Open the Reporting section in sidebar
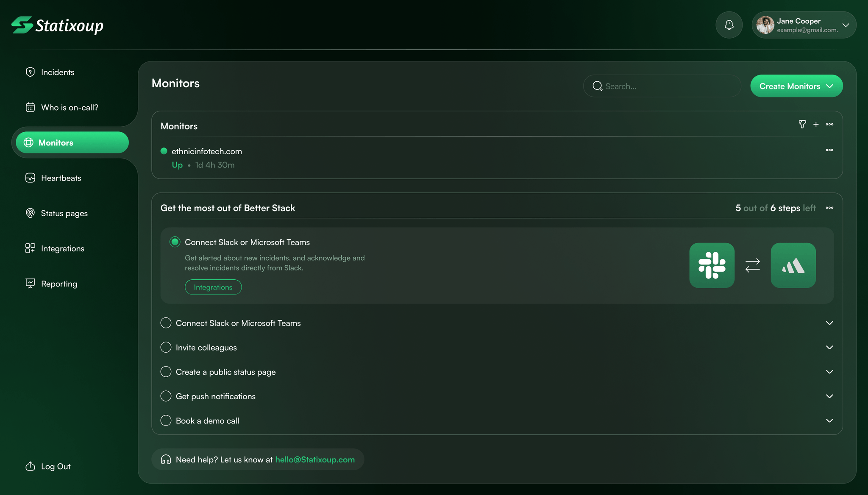 click(59, 284)
